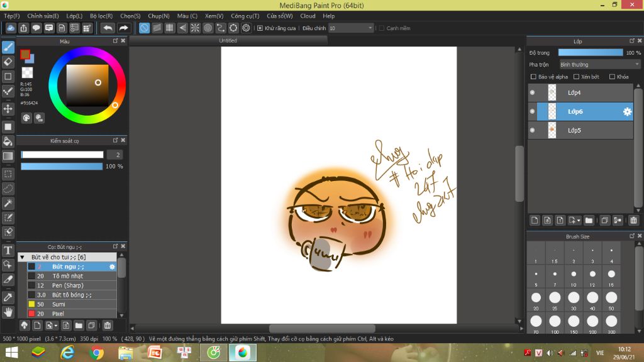Undock the Lớp layer panel
Image resolution: width=644 pixels, height=362 pixels.
pyautogui.click(x=631, y=41)
